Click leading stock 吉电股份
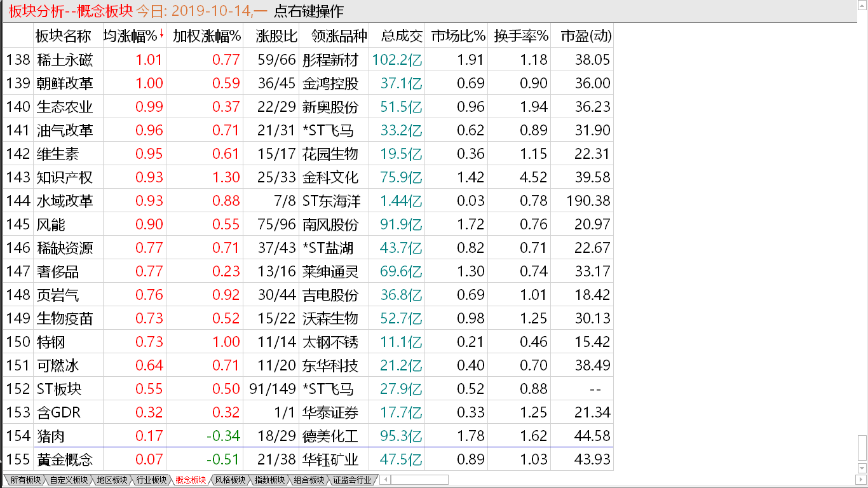The width and height of the screenshot is (868, 488). coord(330,295)
